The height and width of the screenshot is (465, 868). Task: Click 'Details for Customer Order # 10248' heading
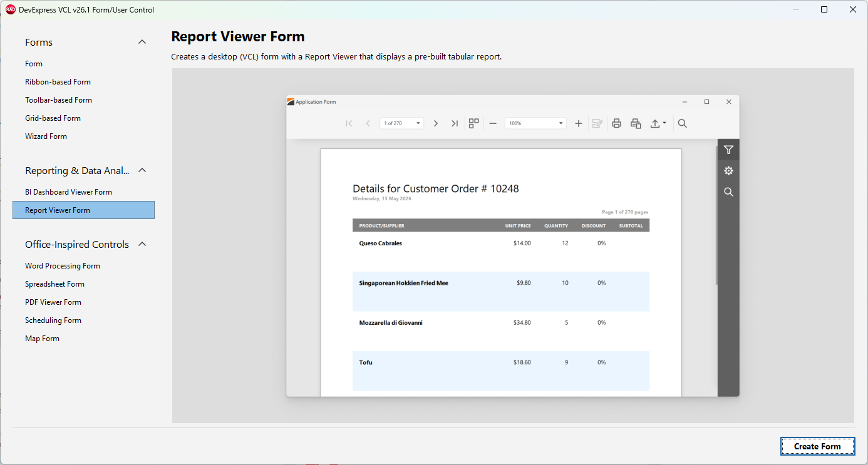[x=436, y=188]
